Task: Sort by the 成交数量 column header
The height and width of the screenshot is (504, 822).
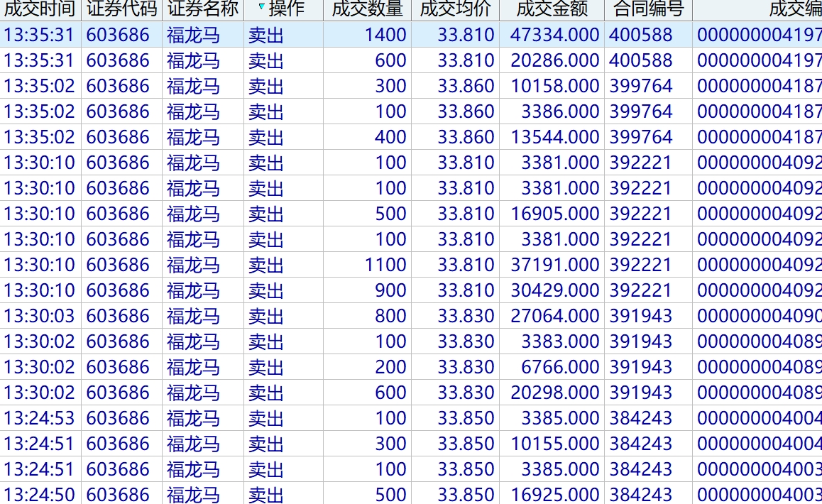Action: [367, 9]
